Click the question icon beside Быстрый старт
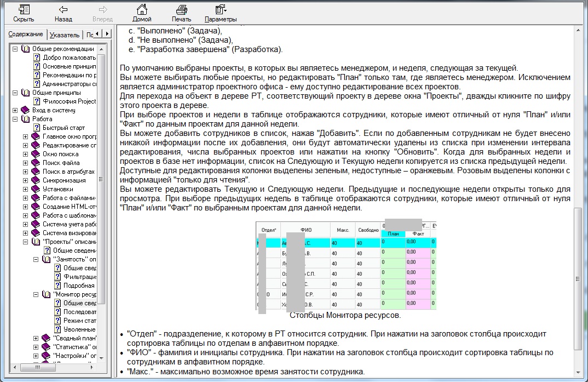The image size is (588, 382). (37, 128)
